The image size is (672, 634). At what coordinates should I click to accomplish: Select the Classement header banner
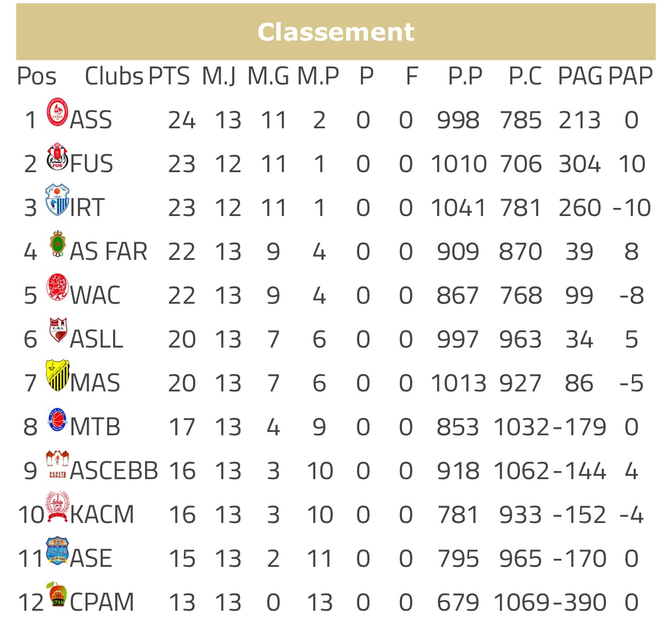tap(336, 32)
